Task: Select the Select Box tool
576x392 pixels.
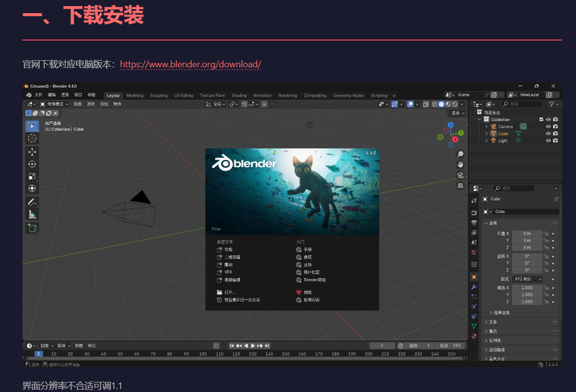Action: coord(32,126)
